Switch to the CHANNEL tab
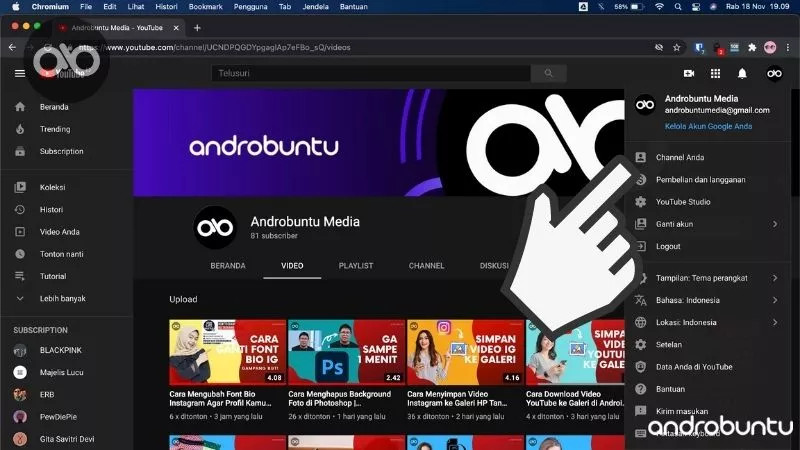Viewport: 800px width, 450px height. 427,266
